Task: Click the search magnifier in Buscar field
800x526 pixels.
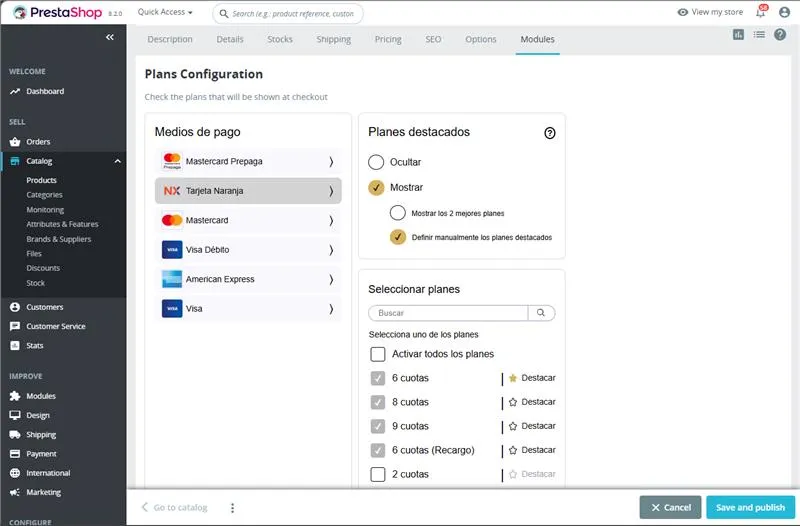Action: tap(541, 313)
